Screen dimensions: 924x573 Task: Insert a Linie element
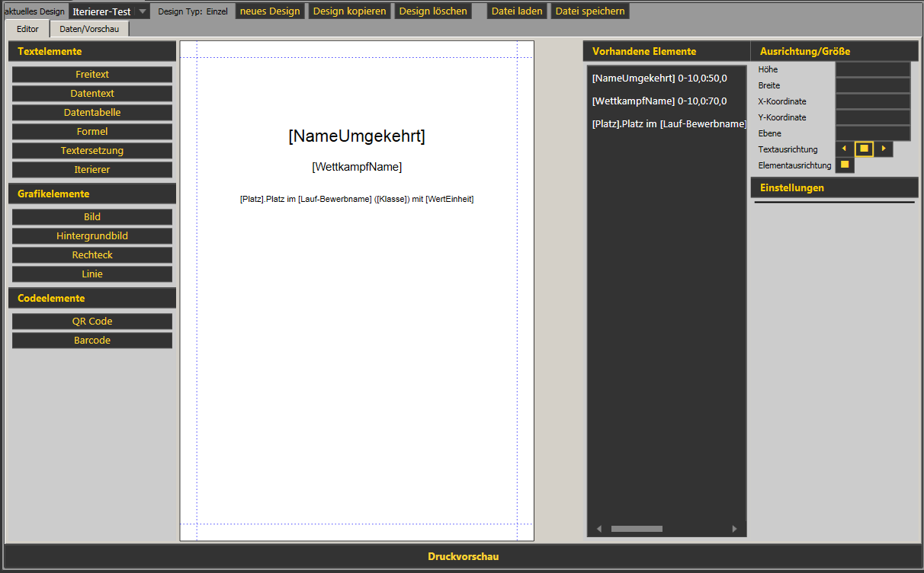point(92,274)
